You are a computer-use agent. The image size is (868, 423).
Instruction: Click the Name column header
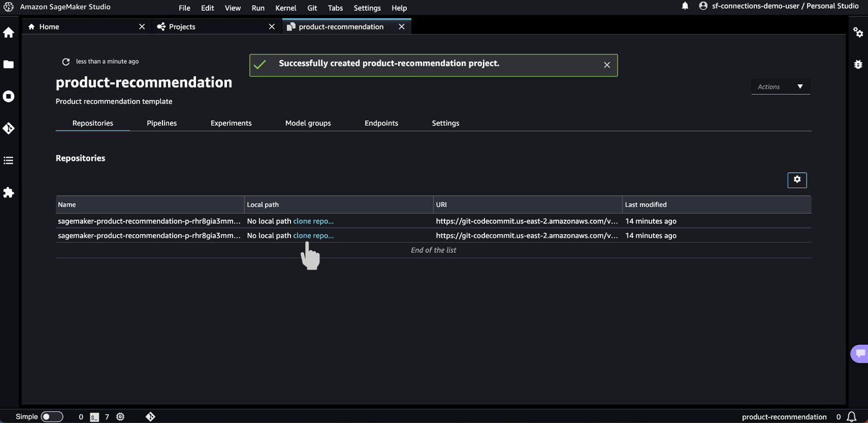click(x=150, y=205)
